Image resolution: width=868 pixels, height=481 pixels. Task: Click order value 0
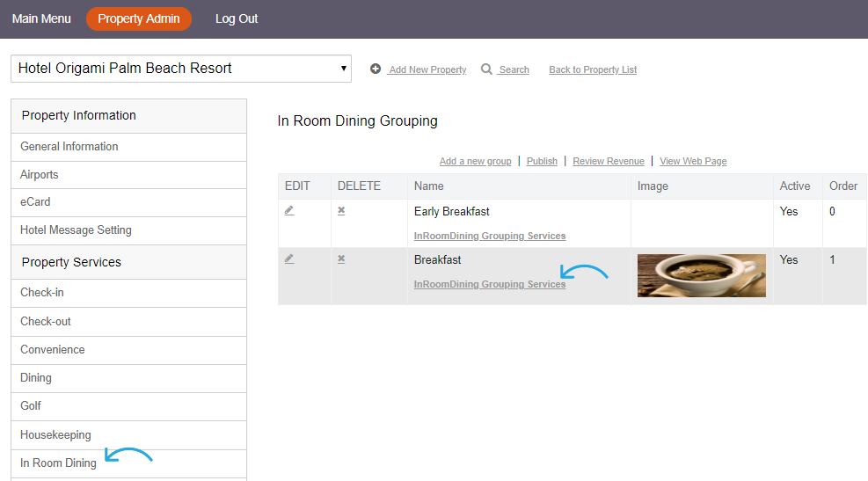click(832, 211)
